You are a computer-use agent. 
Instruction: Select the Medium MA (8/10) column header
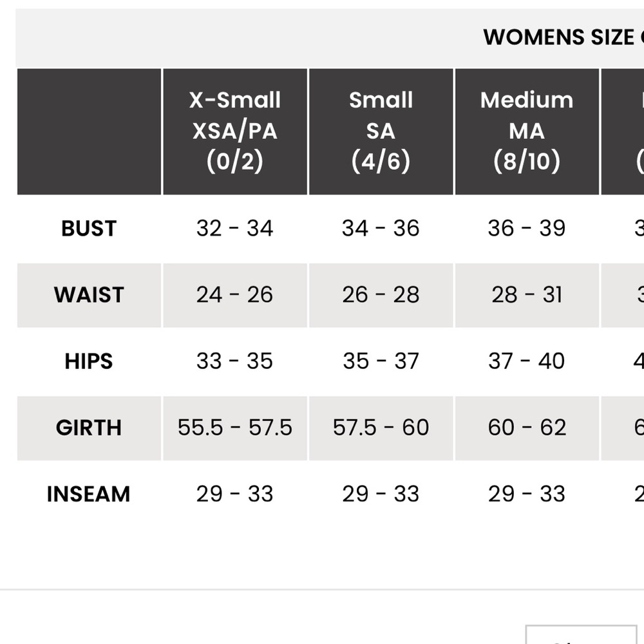527,131
